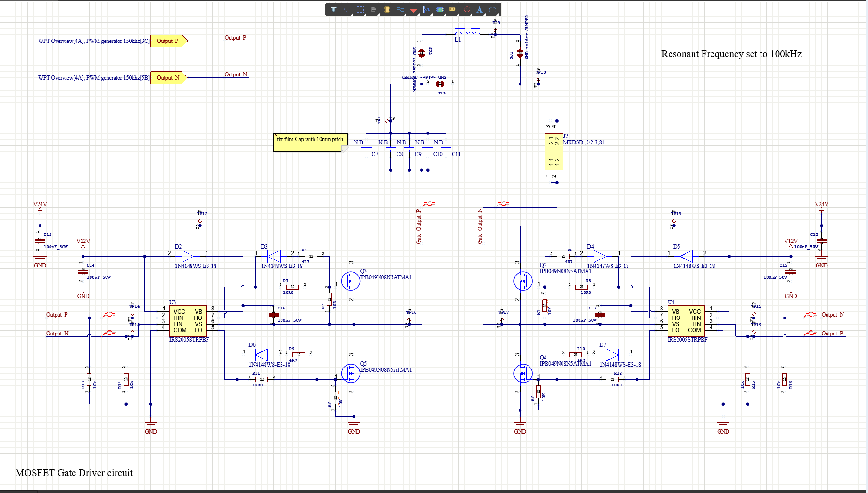Select capacitor C12 near V24V

(40, 241)
